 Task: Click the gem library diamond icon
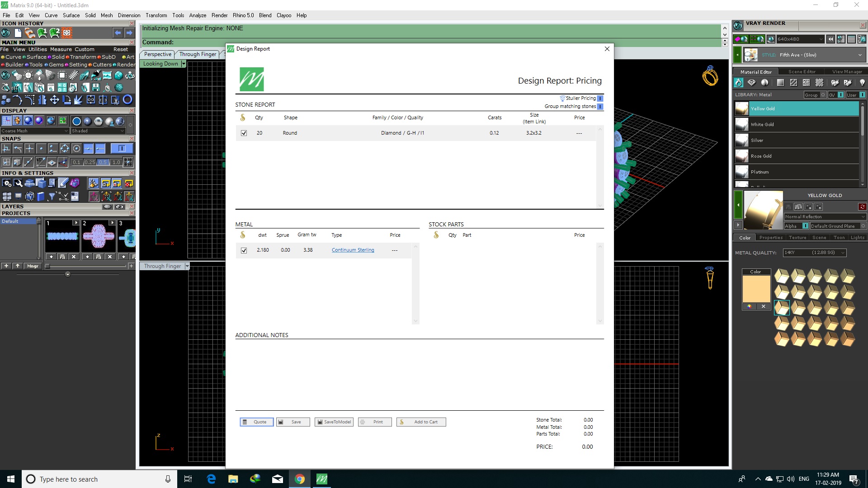click(x=751, y=83)
